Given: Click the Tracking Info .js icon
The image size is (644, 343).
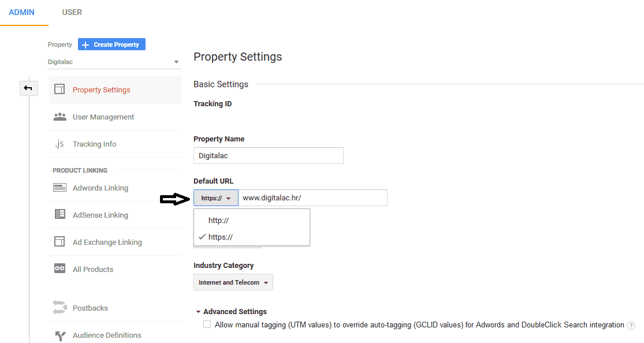Looking at the screenshot, I should click(x=59, y=144).
